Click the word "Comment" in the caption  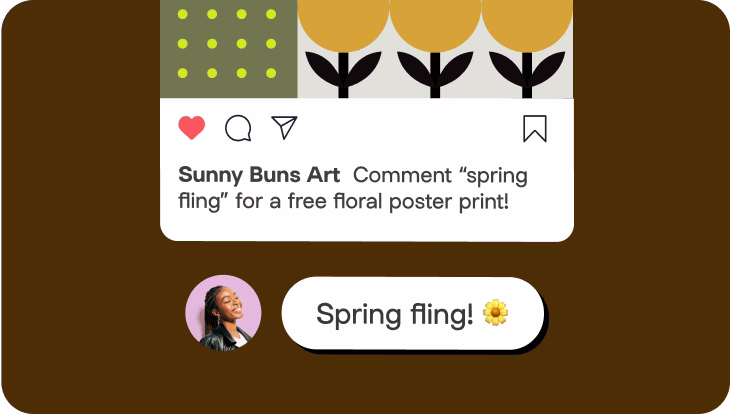tap(402, 176)
